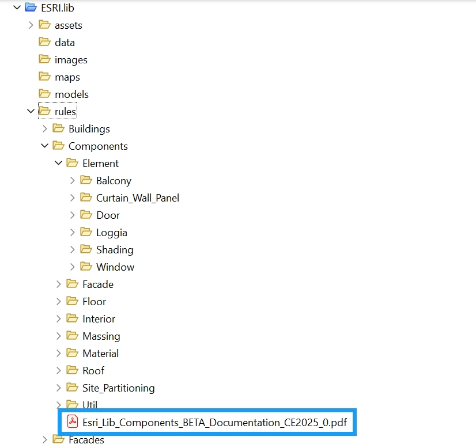Click the models folder icon

[44, 94]
